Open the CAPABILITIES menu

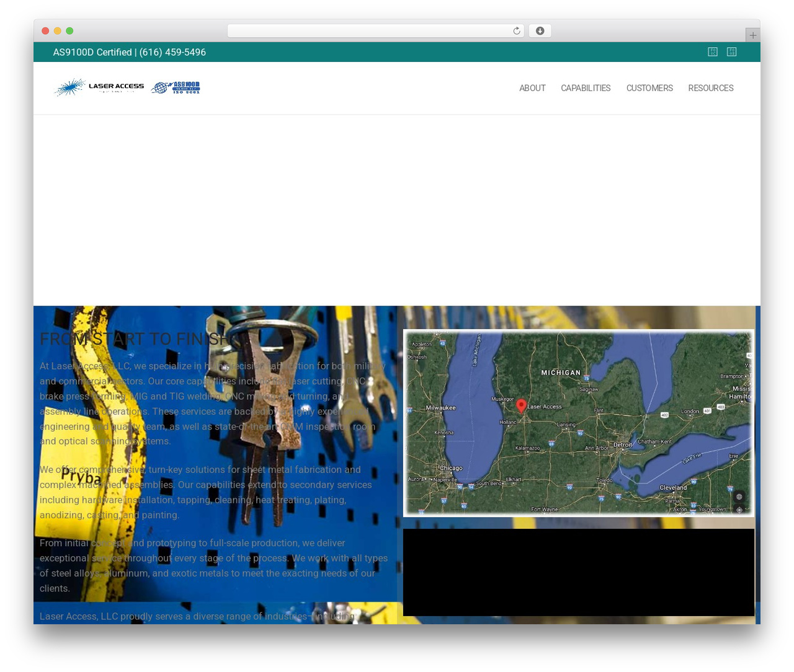(x=586, y=88)
